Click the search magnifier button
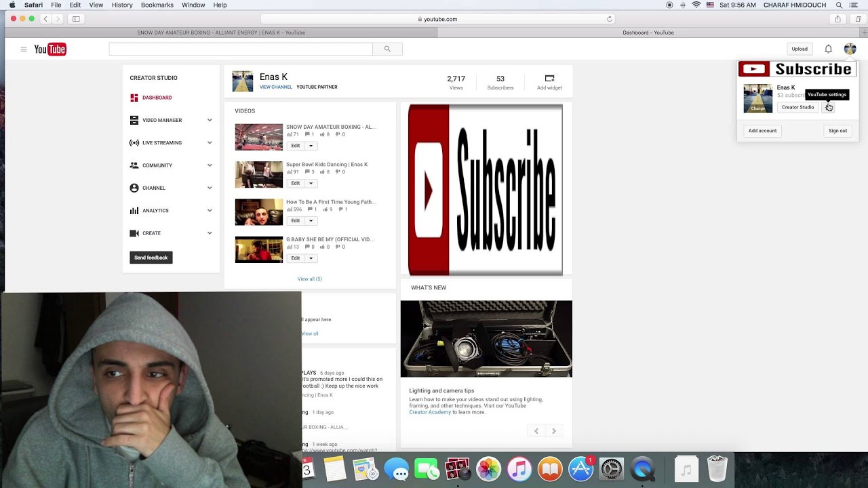Image resolution: width=868 pixels, height=488 pixels. coord(387,49)
